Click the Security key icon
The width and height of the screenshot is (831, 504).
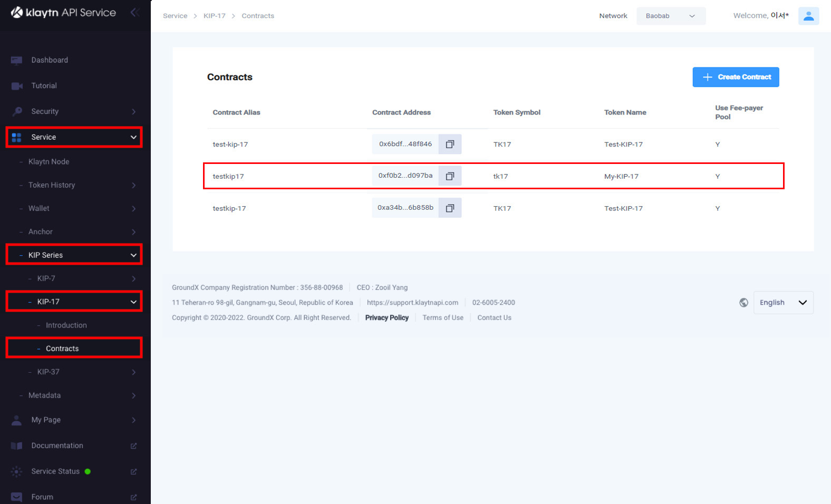click(x=16, y=111)
